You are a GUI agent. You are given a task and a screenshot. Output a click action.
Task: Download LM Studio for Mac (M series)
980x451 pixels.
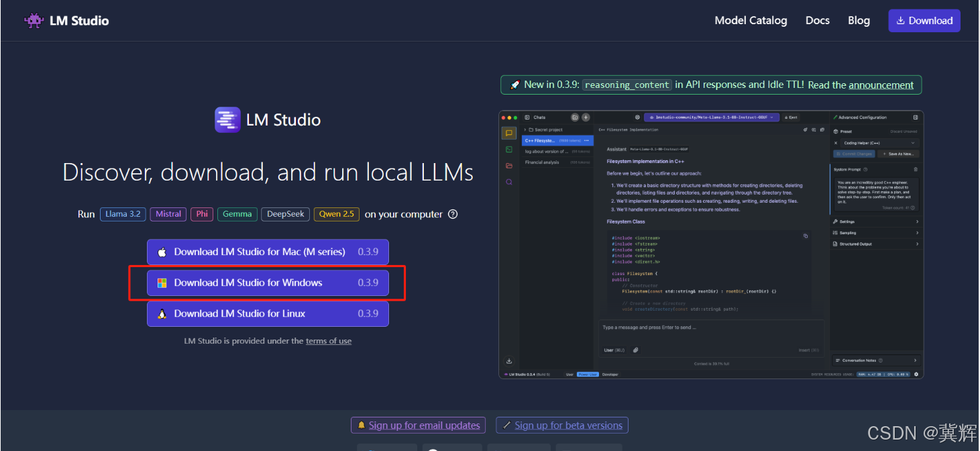(x=268, y=252)
